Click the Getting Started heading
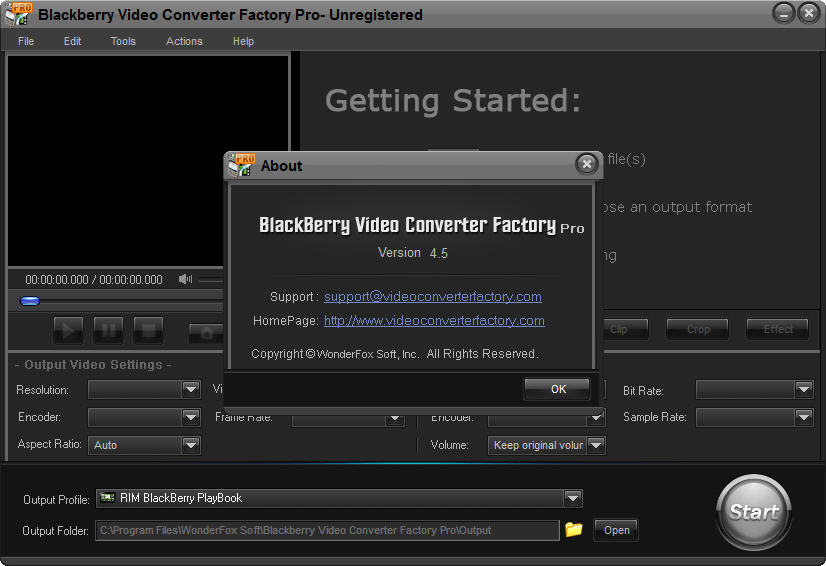Viewport: 826px width, 566px height. click(x=453, y=101)
